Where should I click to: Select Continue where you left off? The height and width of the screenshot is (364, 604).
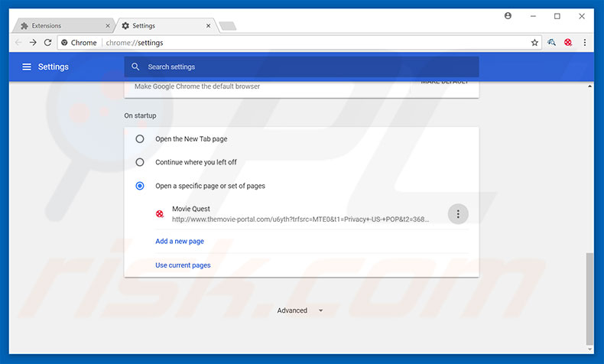tap(140, 162)
